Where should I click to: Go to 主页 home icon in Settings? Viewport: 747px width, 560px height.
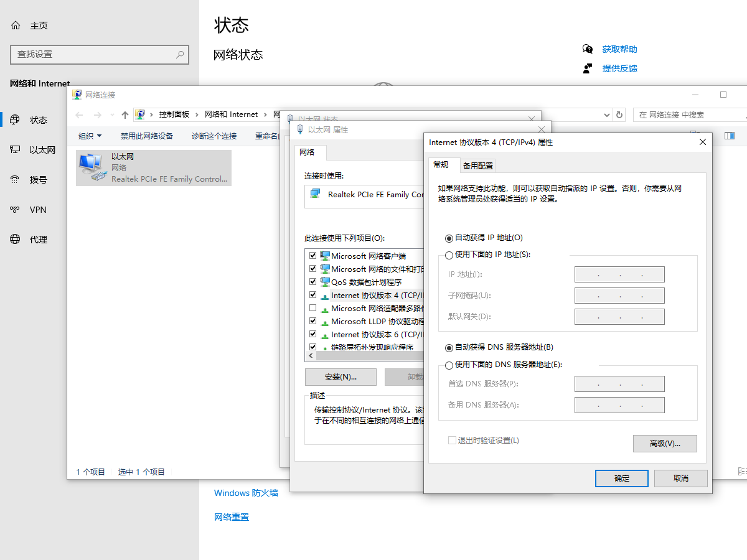coord(16,26)
